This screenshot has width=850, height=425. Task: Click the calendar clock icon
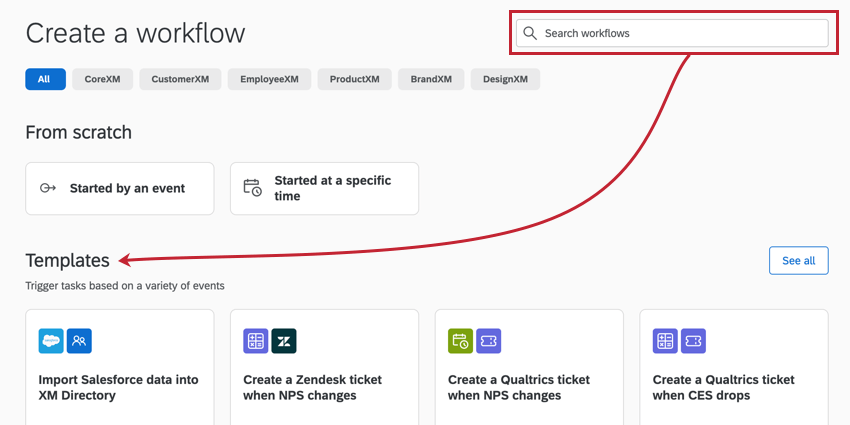(x=253, y=188)
